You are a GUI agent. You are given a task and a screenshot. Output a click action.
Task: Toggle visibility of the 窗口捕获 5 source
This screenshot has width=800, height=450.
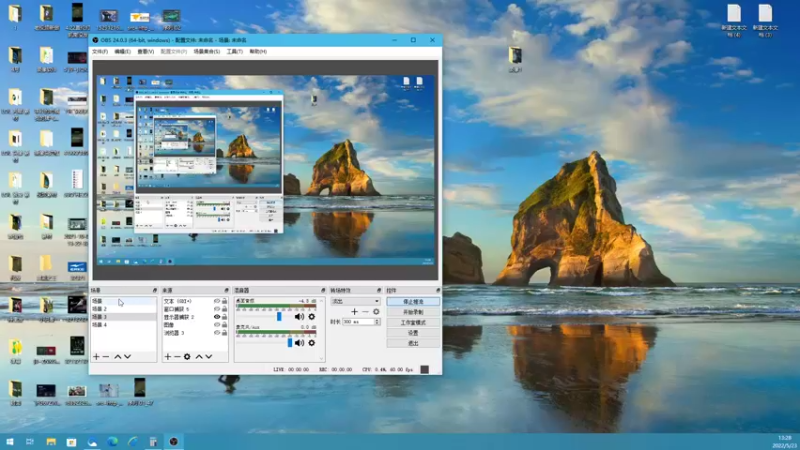[x=217, y=309]
